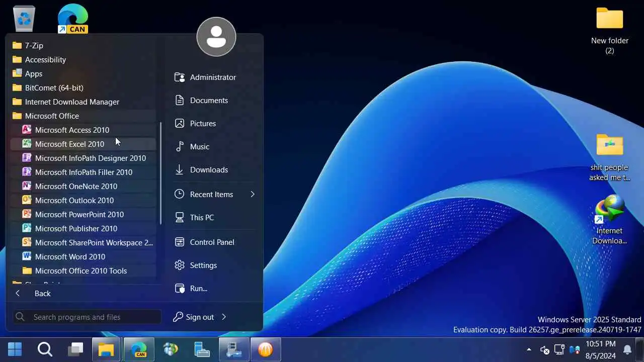Screen dimensions: 644x362
Task: Open Settings from the Start menu
Action: click(x=214, y=265)
